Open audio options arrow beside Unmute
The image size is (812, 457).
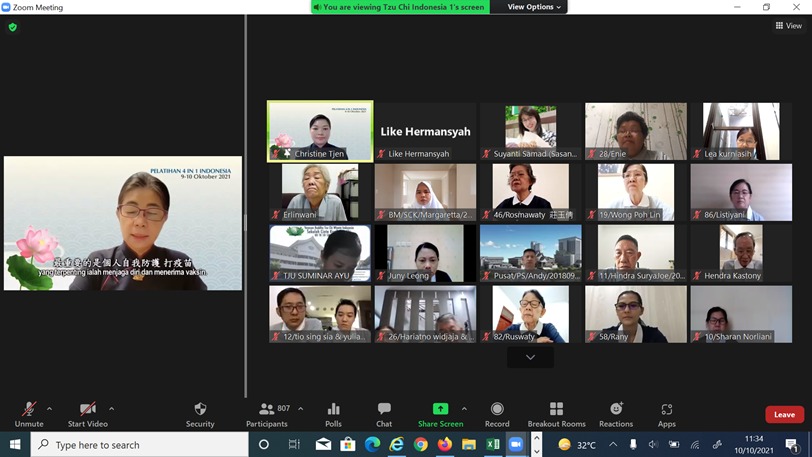point(49,409)
